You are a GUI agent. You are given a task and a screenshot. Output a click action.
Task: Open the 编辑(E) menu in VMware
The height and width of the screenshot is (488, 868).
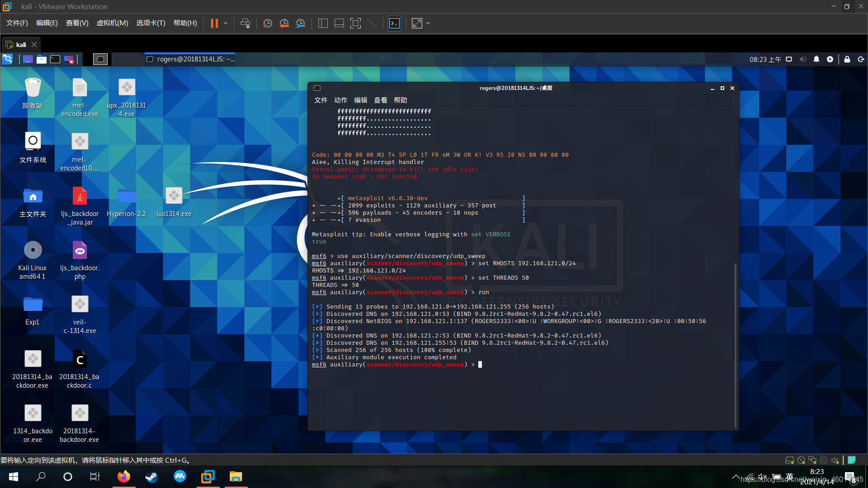47,23
